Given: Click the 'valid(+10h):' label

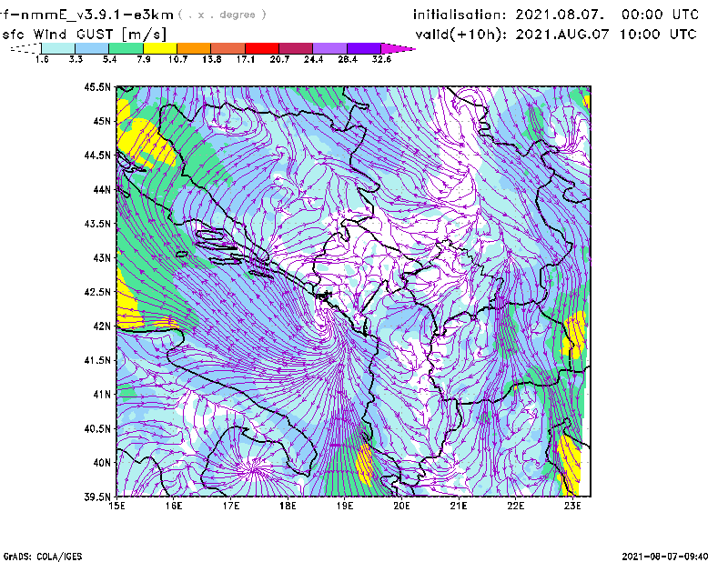Looking at the screenshot, I should [461, 35].
